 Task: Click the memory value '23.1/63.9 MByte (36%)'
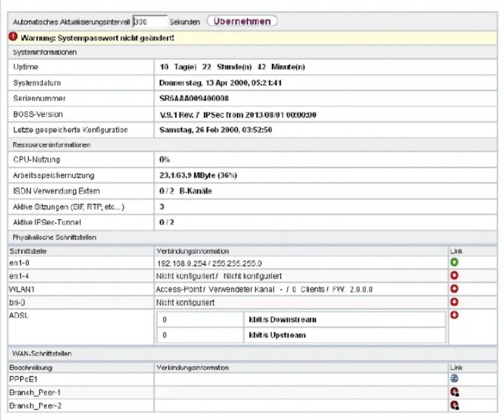pyautogui.click(x=198, y=175)
